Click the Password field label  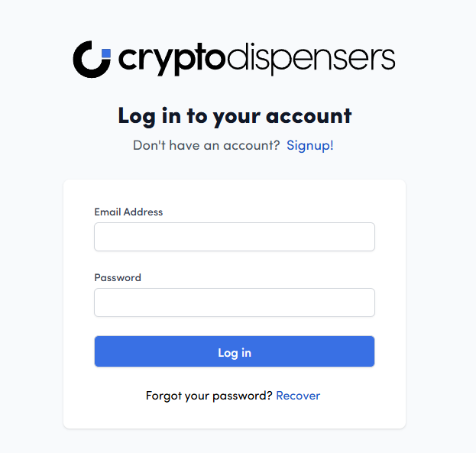(118, 277)
